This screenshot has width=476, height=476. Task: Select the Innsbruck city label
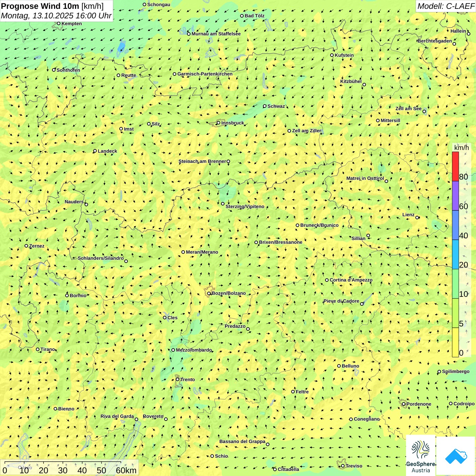tap(233, 123)
